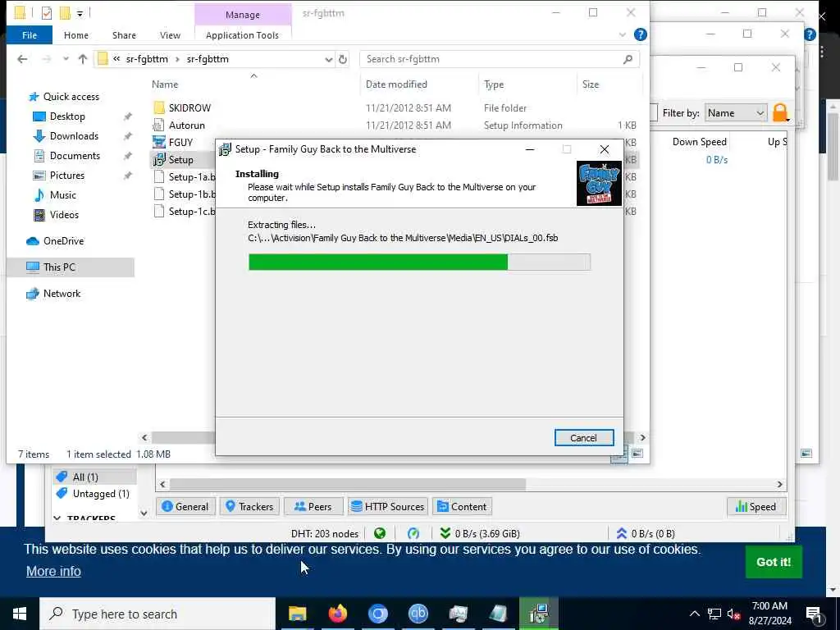The height and width of the screenshot is (630, 840).
Task: Refresh the sr-fgbttm folder view
Action: pyautogui.click(x=343, y=59)
